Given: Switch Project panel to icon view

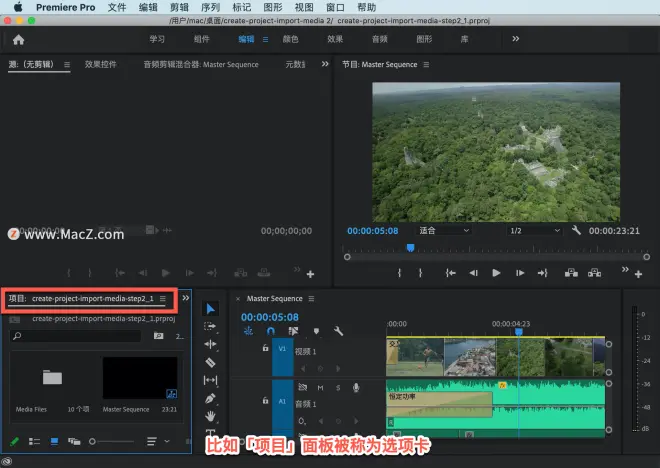Looking at the screenshot, I should coord(54,441).
